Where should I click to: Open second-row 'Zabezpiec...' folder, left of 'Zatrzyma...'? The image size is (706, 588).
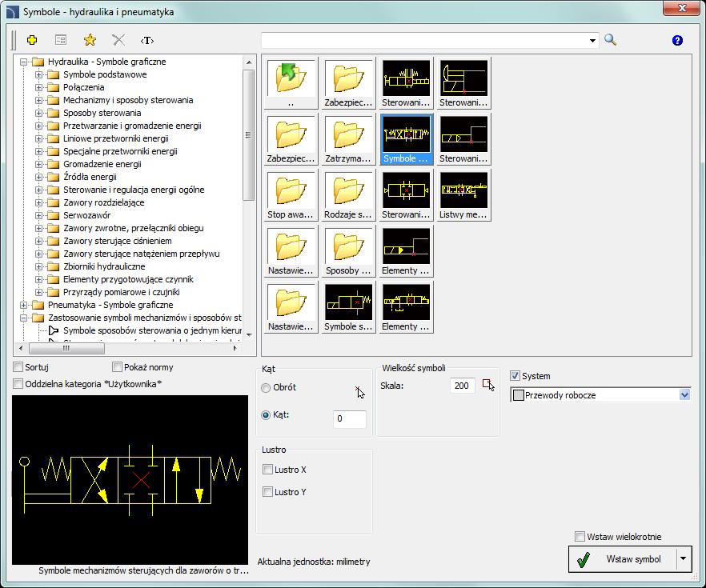point(291,139)
